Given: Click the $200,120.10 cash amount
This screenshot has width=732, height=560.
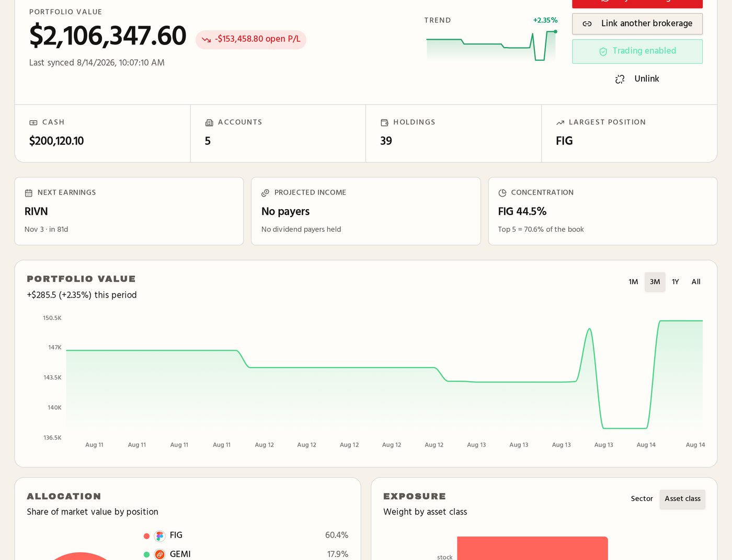Looking at the screenshot, I should coord(56,141).
